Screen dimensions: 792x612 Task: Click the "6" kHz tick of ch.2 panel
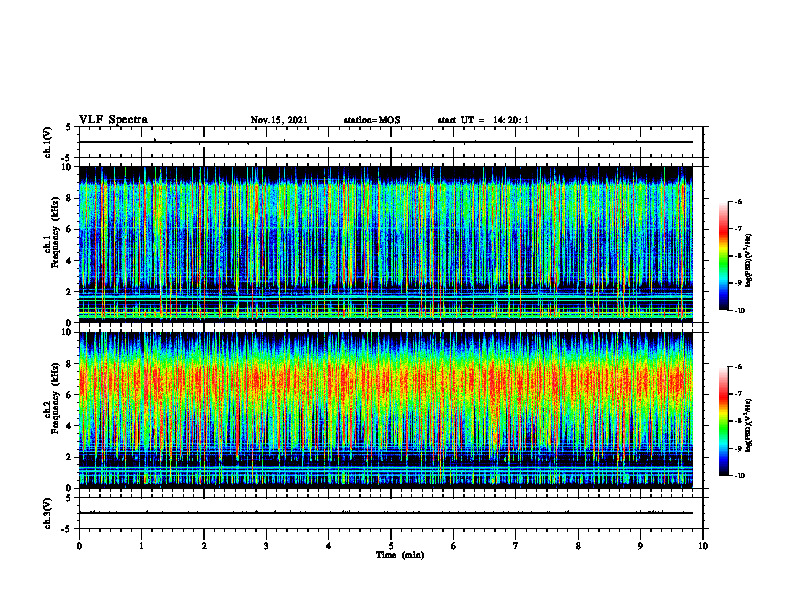(70, 395)
